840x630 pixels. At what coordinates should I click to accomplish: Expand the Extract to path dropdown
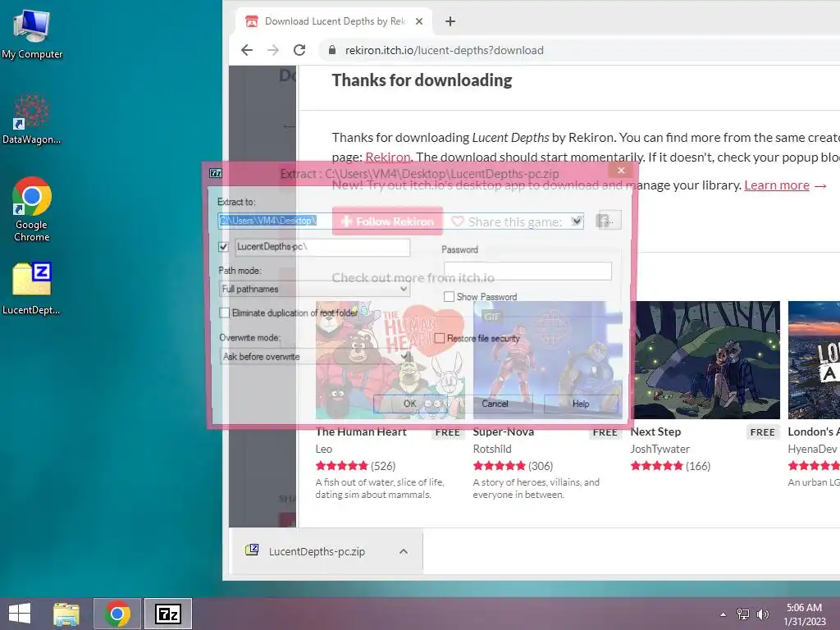pos(577,221)
